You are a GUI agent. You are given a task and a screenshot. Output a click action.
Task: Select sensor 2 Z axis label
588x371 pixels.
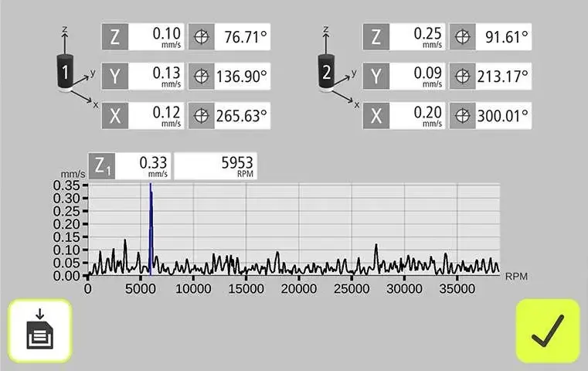pos(376,37)
